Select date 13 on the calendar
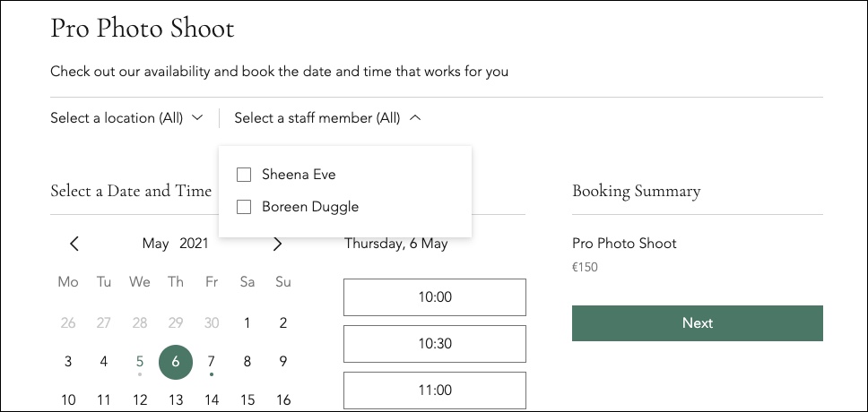Viewport: 868px width, 412px height. coord(176,399)
